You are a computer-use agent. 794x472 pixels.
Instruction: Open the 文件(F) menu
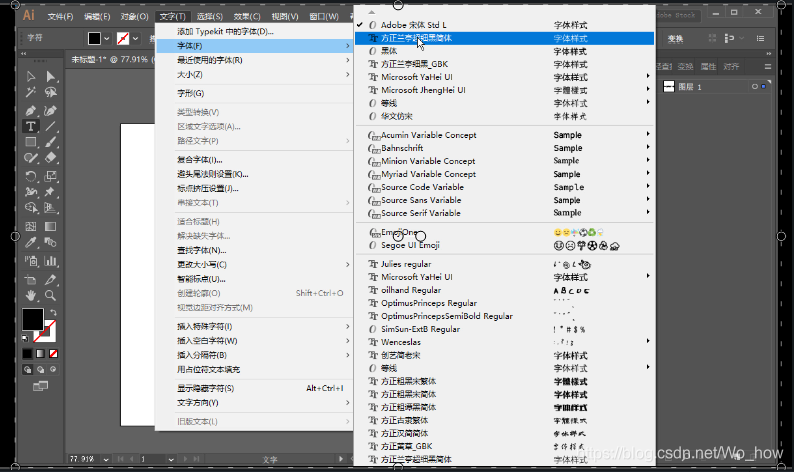coord(60,17)
